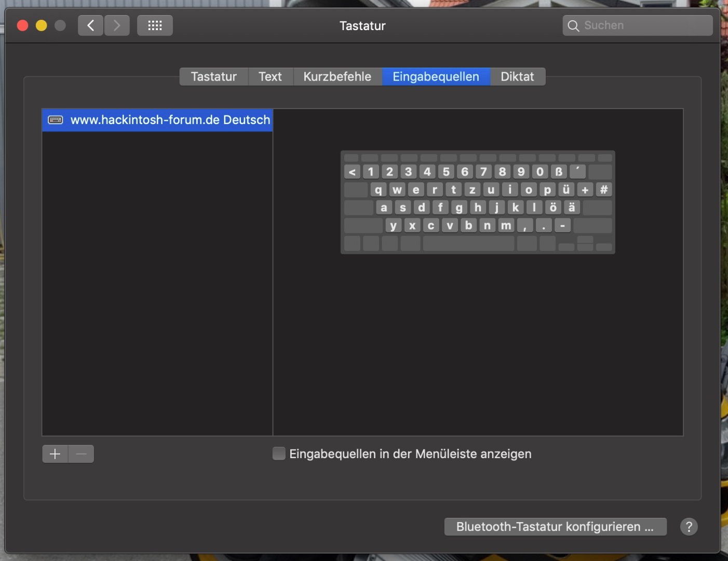Viewport: 728px width, 561px height.
Task: Select the Eingabequellen tab
Action: click(x=436, y=77)
